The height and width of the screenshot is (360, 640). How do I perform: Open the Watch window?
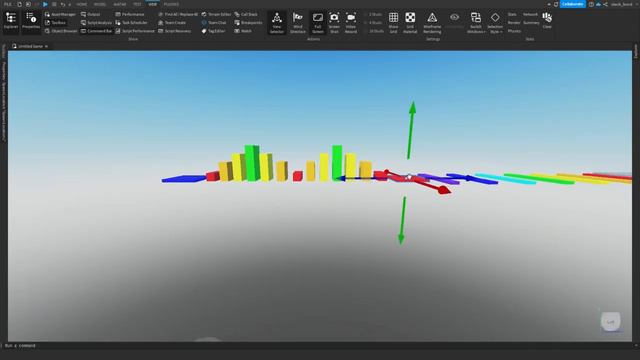pyautogui.click(x=243, y=31)
